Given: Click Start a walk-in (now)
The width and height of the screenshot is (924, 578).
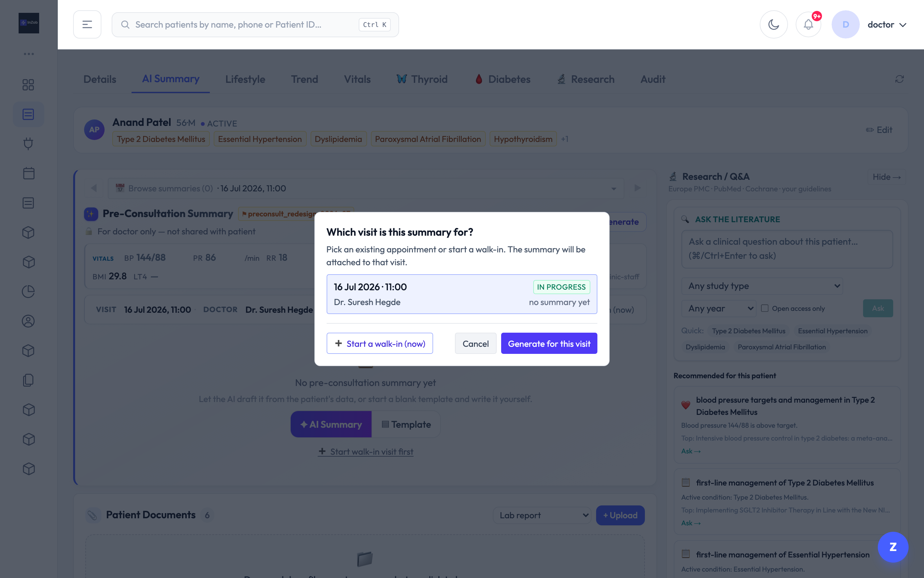Looking at the screenshot, I should (380, 343).
